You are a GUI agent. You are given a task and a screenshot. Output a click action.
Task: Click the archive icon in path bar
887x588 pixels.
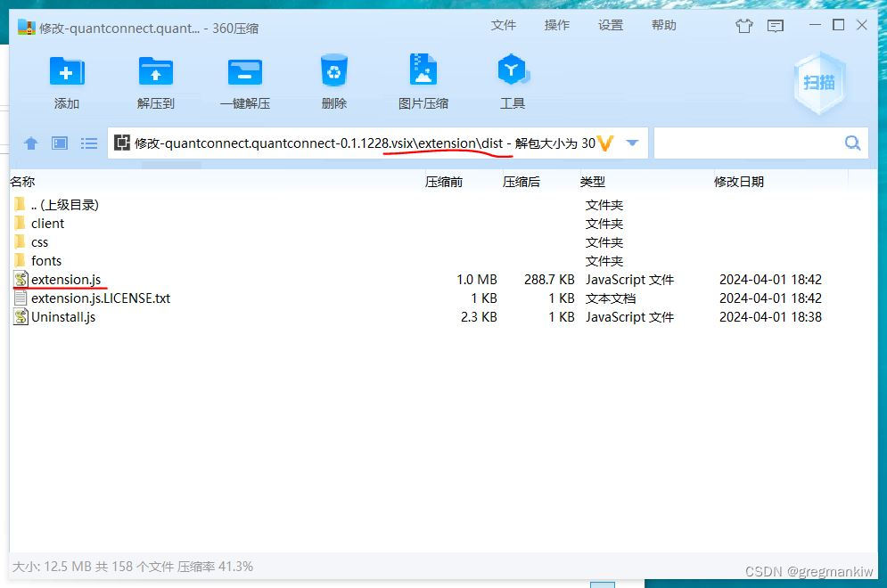tap(121, 143)
